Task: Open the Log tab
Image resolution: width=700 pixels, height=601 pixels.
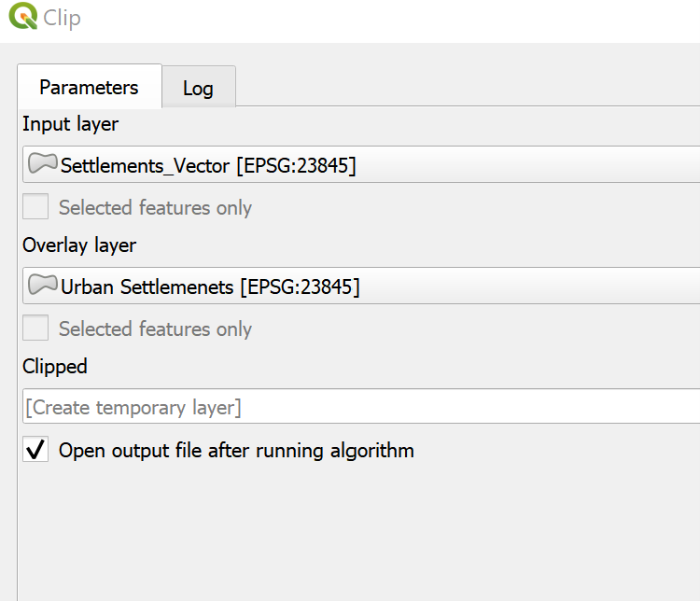Action: [198, 89]
